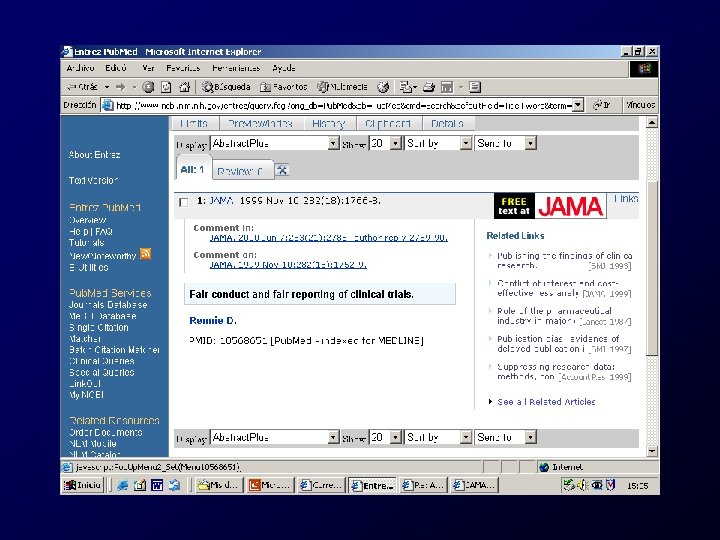720x540 pixels.
Task: Click the Vínculos links bar button
Action: (x=640, y=105)
